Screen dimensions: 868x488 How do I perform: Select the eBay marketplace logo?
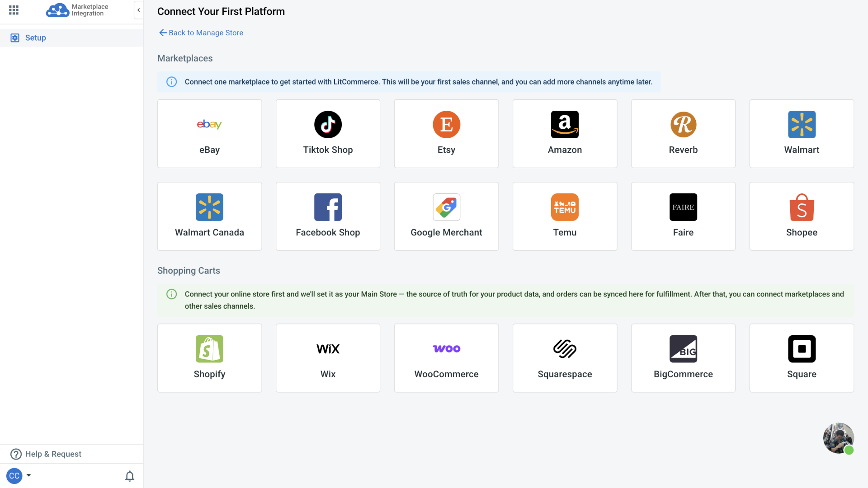click(x=209, y=124)
